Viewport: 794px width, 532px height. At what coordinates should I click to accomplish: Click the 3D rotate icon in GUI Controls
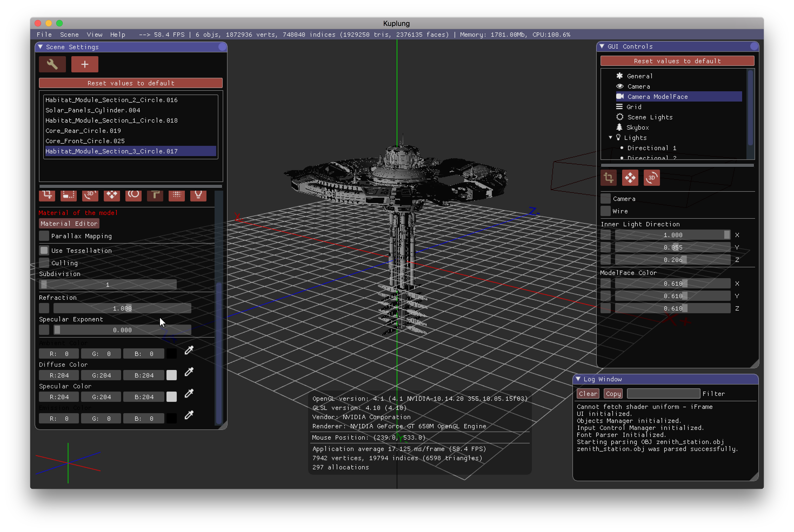click(x=651, y=178)
